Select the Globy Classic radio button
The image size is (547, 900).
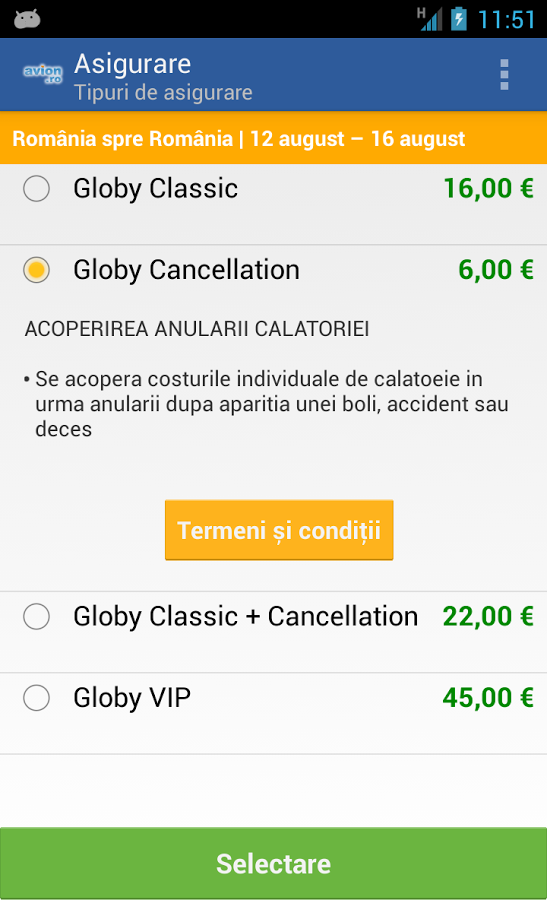pyautogui.click(x=36, y=188)
